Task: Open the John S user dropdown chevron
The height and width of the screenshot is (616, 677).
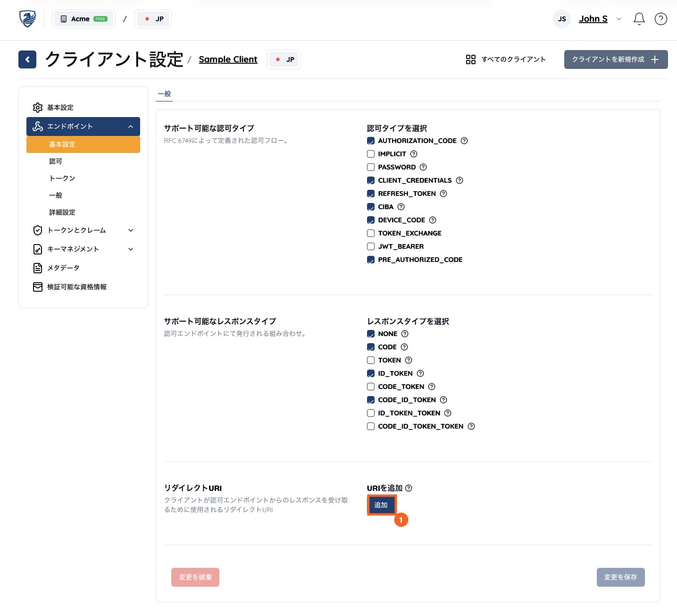Action: [x=619, y=19]
